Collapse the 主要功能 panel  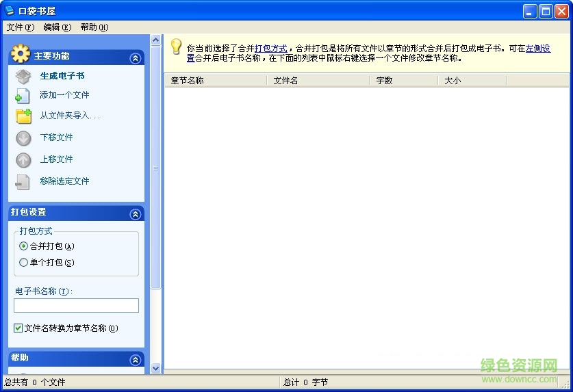tap(136, 58)
